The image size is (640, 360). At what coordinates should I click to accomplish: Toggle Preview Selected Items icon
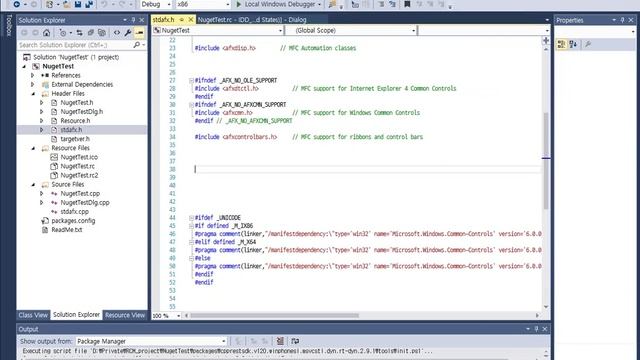pyautogui.click(x=139, y=33)
